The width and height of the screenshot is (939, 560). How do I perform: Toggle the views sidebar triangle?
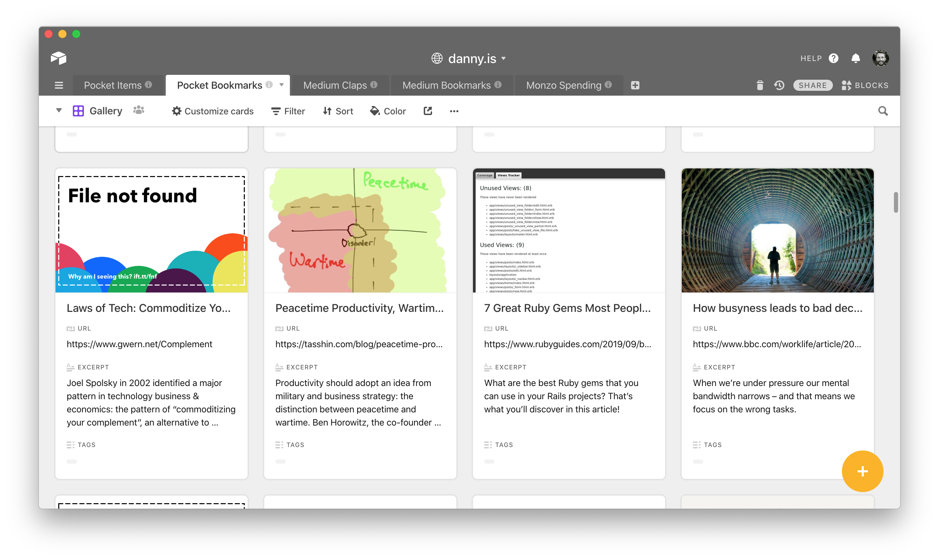pyautogui.click(x=59, y=111)
